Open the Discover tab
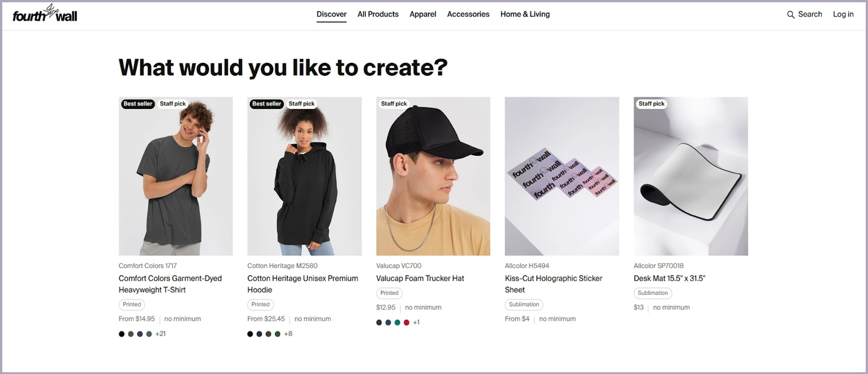868x374 pixels. click(331, 14)
